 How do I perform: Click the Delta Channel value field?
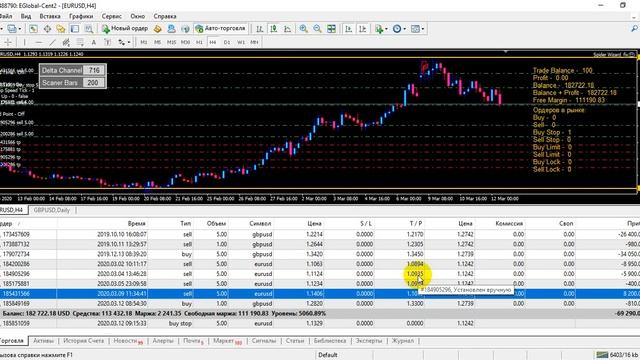pos(94,70)
